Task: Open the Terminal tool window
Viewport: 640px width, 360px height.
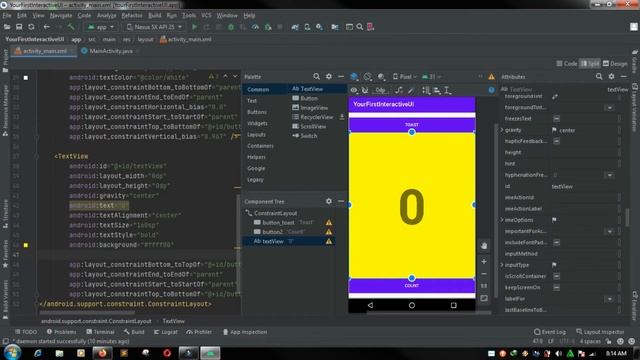Action: point(100,332)
